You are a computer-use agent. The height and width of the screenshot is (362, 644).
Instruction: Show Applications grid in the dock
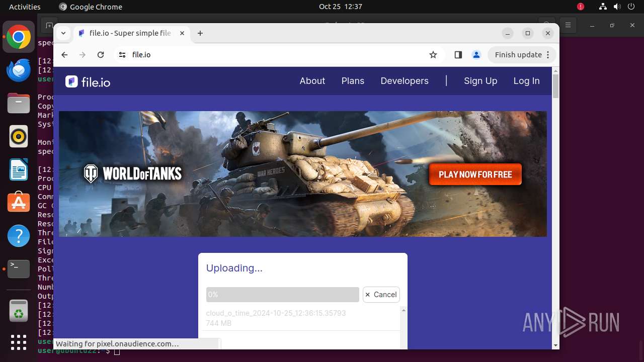(19, 342)
